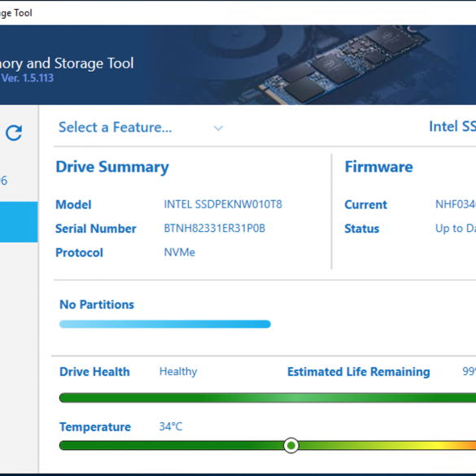Select the highlighted drive in the sidebar

19,222
